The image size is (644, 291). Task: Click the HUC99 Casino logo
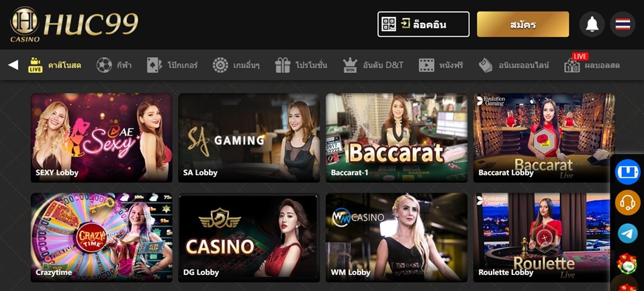tap(75, 24)
